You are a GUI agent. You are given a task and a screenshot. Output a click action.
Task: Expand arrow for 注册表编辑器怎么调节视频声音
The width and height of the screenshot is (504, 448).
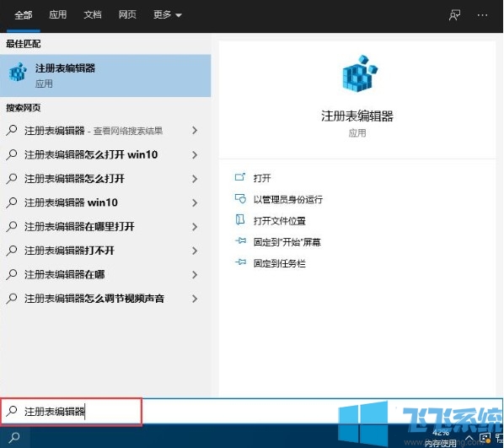195,299
